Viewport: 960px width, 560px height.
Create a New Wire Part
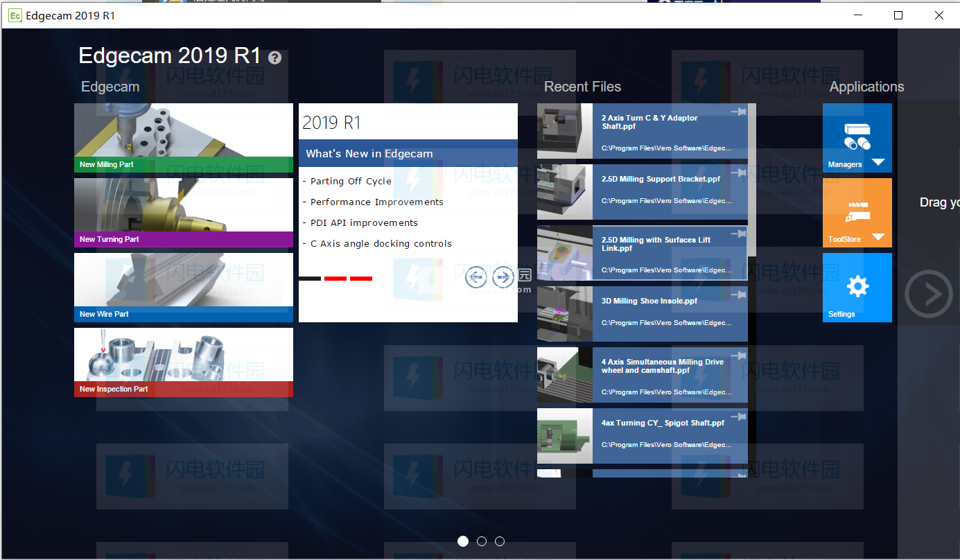[x=184, y=287]
